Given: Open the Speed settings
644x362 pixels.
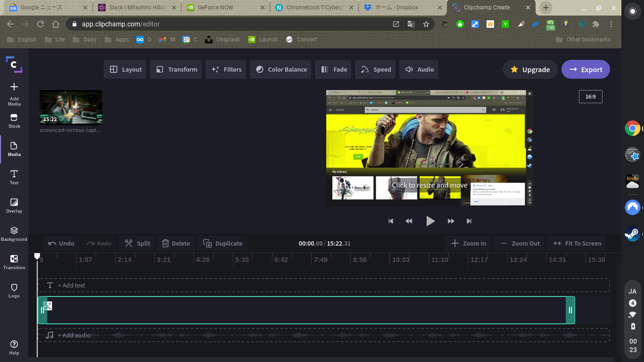Looking at the screenshot, I should click(376, 69).
